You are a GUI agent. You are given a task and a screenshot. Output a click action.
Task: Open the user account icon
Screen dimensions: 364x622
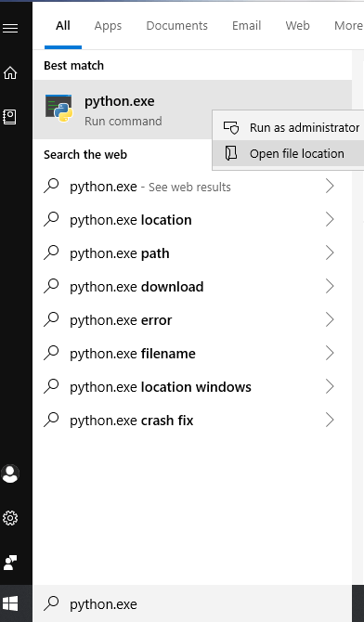tap(10, 473)
